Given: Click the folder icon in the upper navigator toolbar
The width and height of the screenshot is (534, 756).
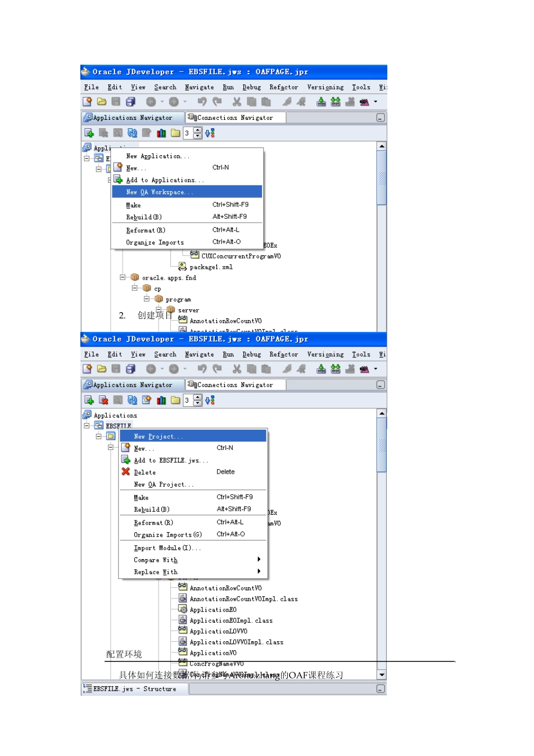Looking at the screenshot, I should 175,133.
